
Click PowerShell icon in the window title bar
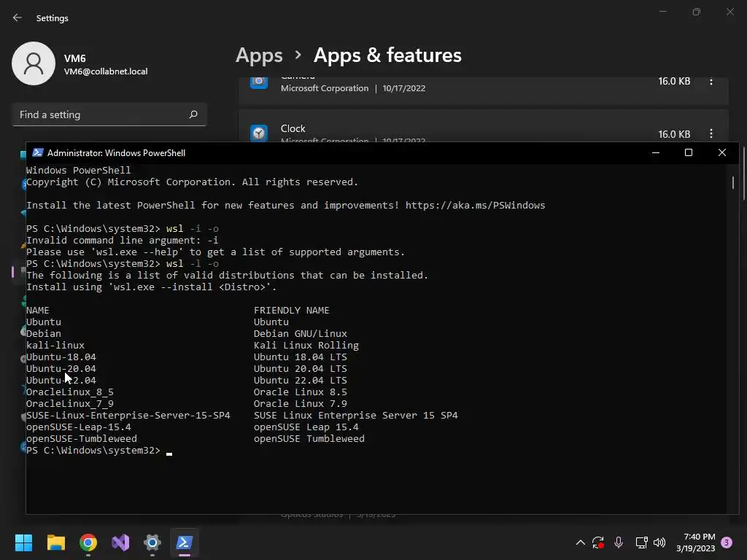coord(38,153)
